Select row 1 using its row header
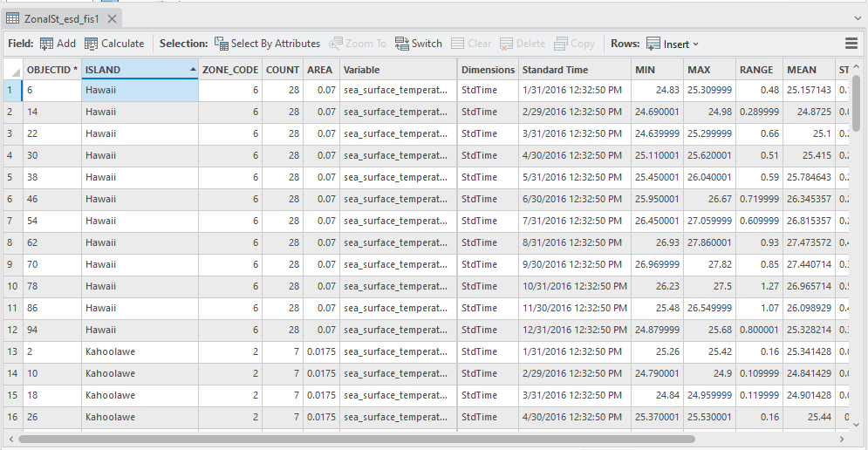This screenshot has width=868, height=450. click(11, 90)
